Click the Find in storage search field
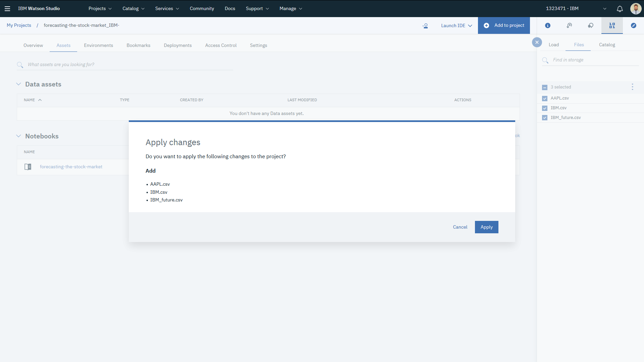Image resolution: width=644 pixels, height=362 pixels. click(594, 60)
